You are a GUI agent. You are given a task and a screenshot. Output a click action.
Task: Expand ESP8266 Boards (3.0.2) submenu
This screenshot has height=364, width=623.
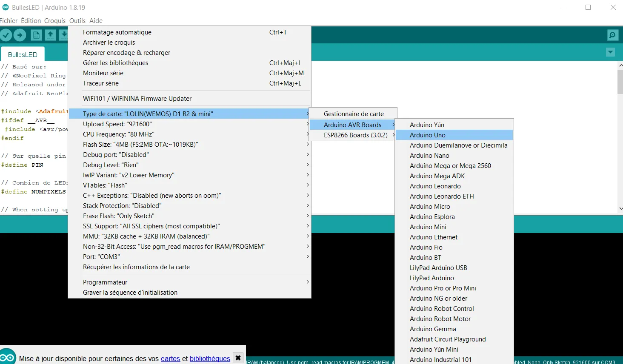coord(353,135)
